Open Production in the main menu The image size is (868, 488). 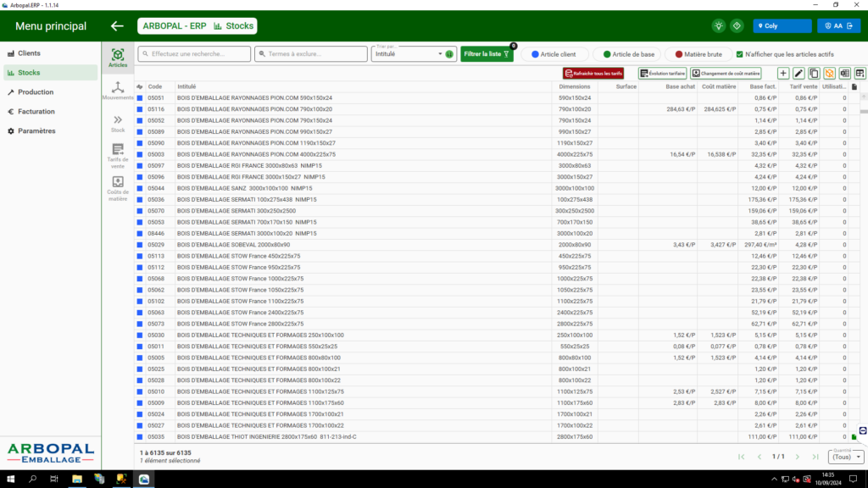pos(50,91)
